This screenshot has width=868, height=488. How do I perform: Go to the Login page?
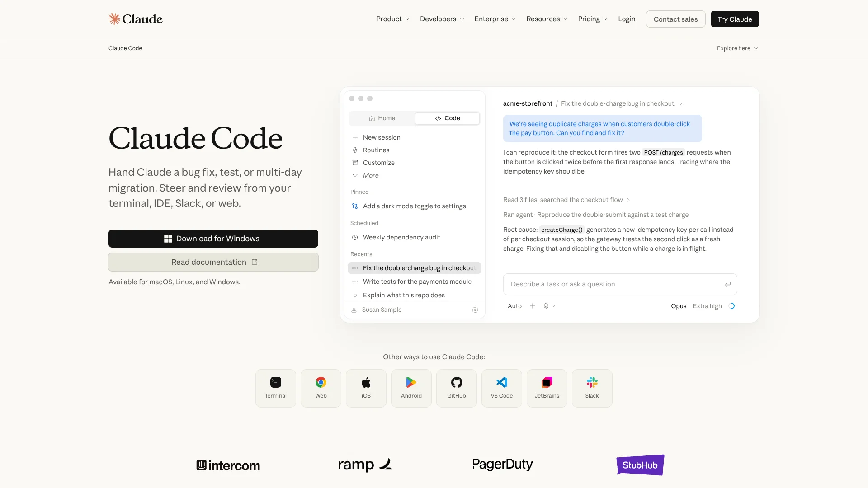(x=627, y=19)
